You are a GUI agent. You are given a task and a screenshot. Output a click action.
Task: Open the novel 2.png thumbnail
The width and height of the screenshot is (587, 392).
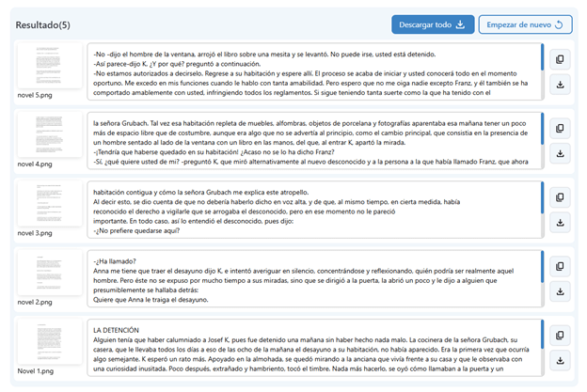[x=50, y=273]
